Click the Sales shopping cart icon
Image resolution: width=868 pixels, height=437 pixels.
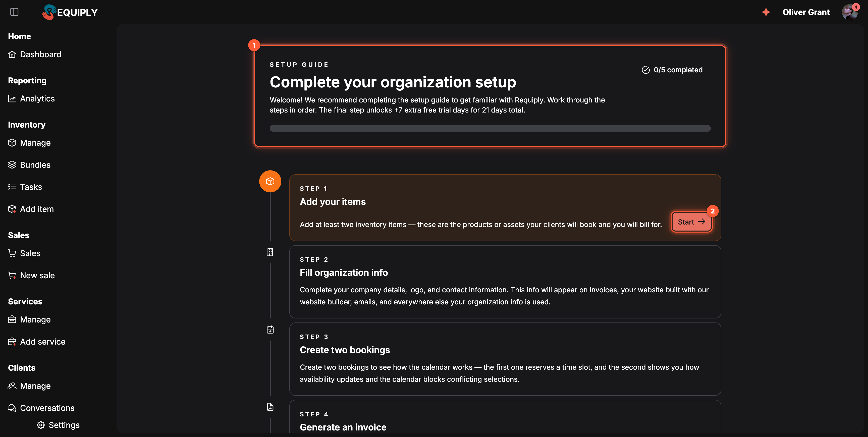pos(12,253)
